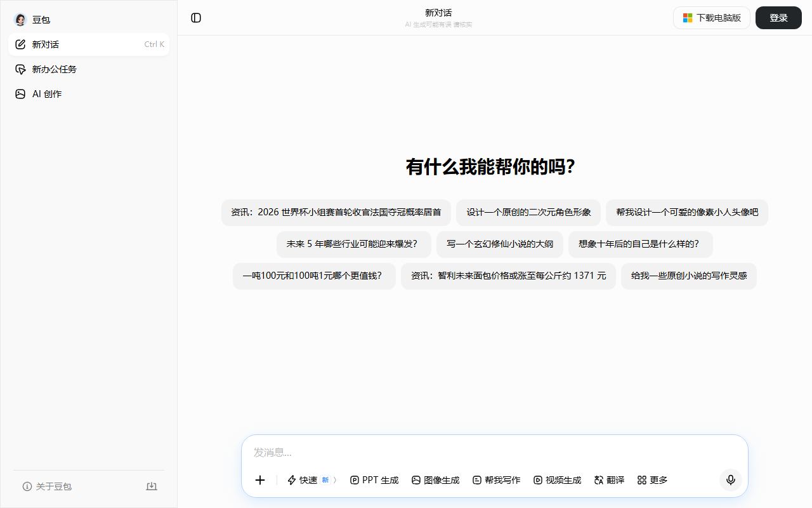
Task: Click the info icon beside 关于豆包
Action: (27, 486)
